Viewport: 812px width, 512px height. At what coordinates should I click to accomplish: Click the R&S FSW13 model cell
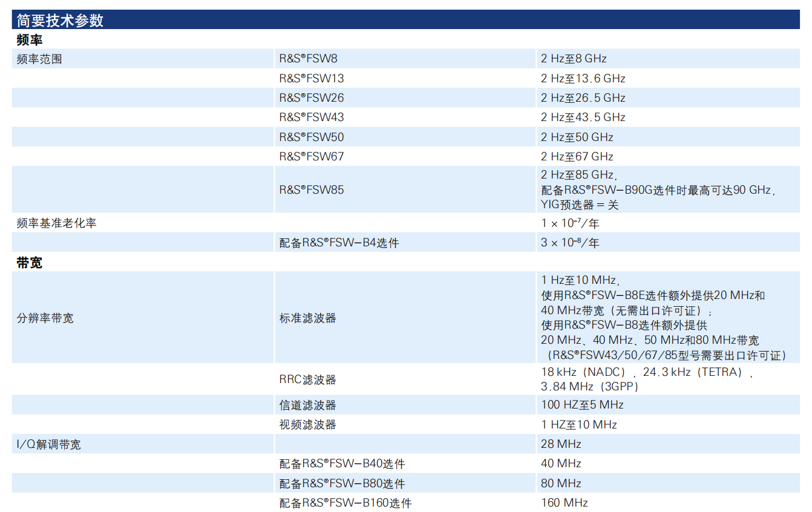(x=311, y=79)
